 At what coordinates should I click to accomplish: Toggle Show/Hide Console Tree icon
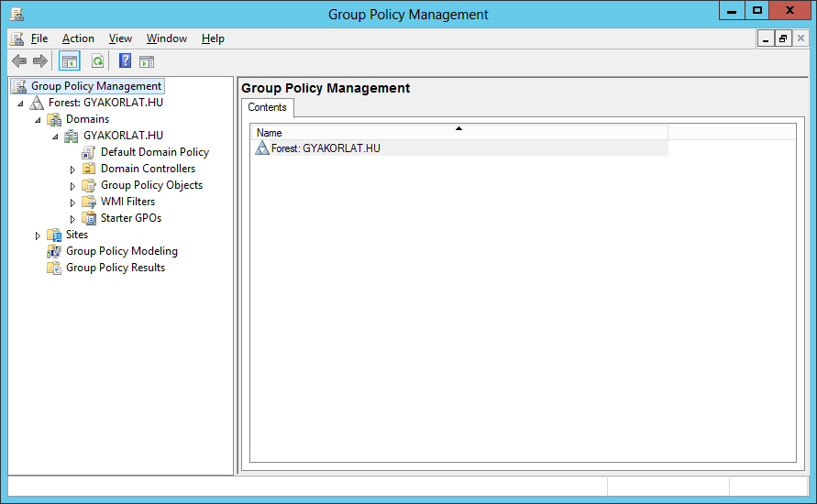coord(70,61)
